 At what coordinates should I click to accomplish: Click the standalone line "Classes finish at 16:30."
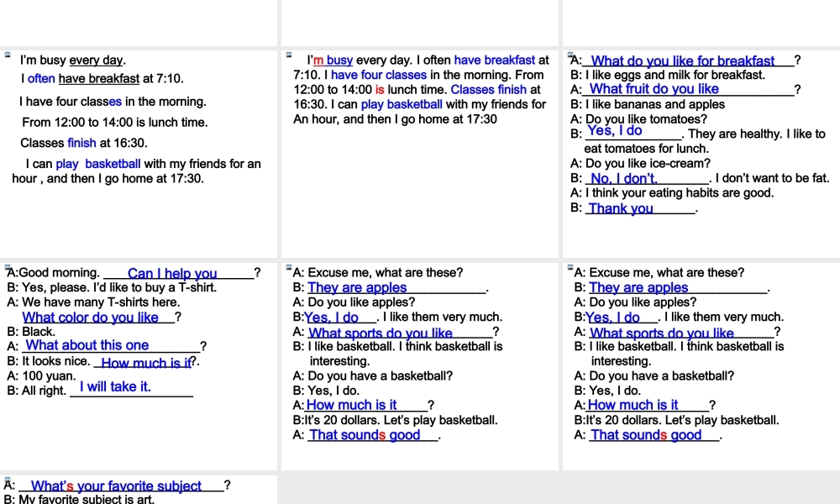coord(83,143)
